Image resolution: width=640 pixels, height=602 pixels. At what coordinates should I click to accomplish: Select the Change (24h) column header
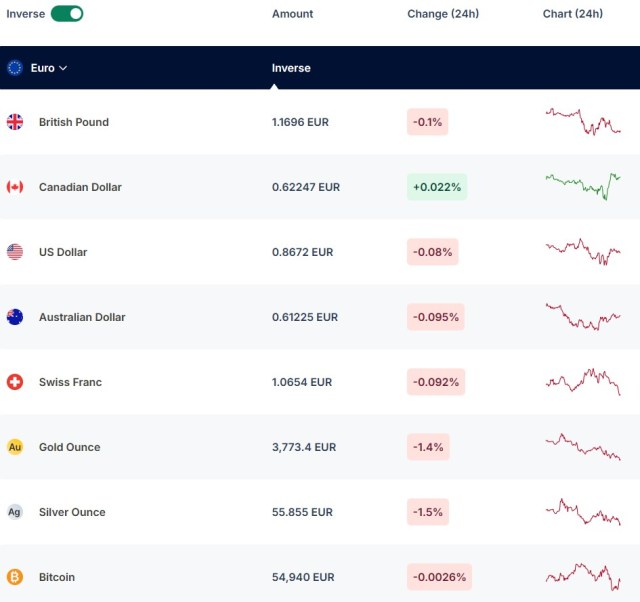443,14
